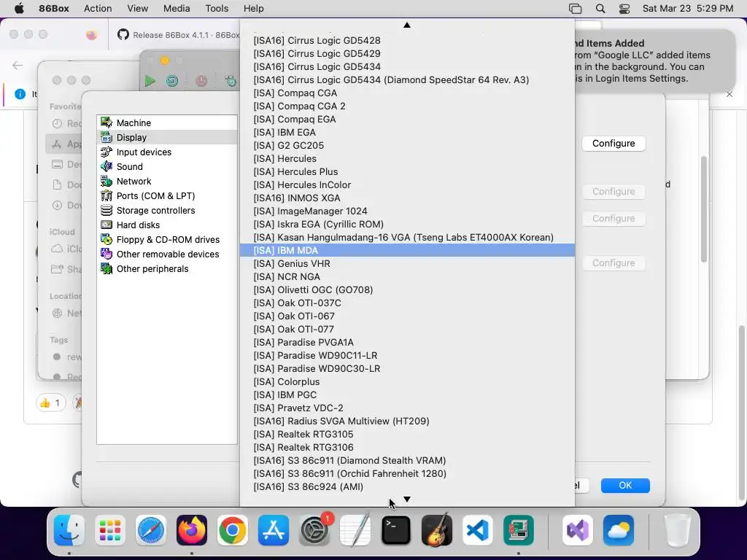Open Trash from the Dock

coord(678,530)
